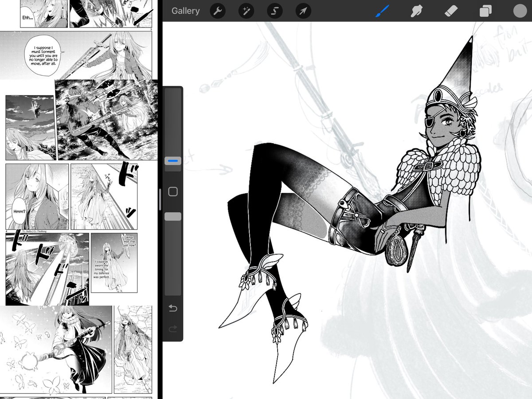Select the Brush tool
532x399 pixels.
(382, 11)
